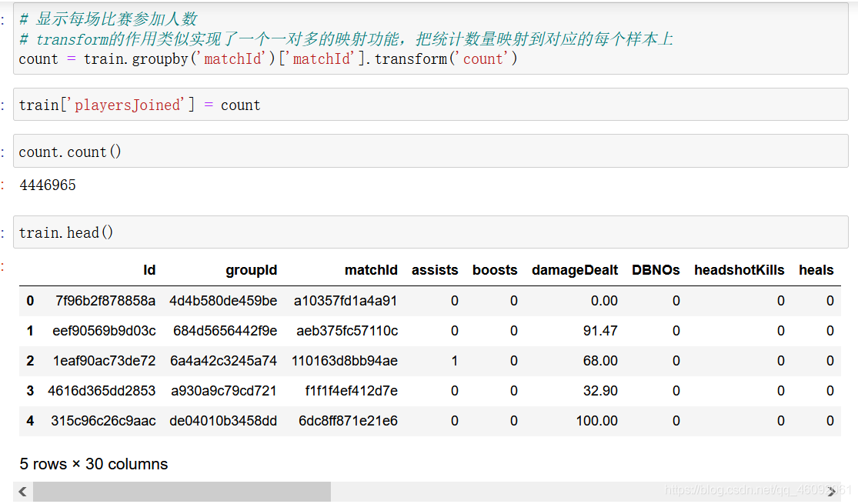Viewport: 858px width, 504px height.
Task: Click the horizontal scrollbar thumb
Action: click(x=182, y=492)
